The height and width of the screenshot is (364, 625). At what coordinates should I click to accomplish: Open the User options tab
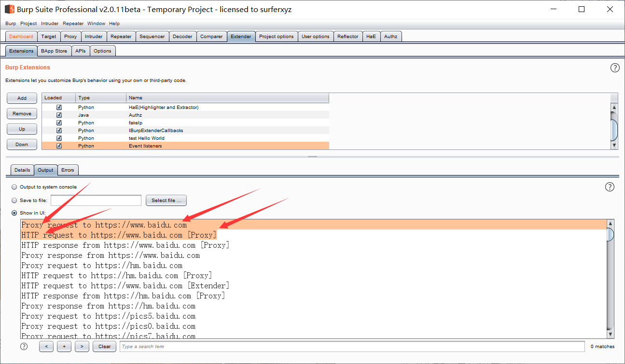(316, 36)
